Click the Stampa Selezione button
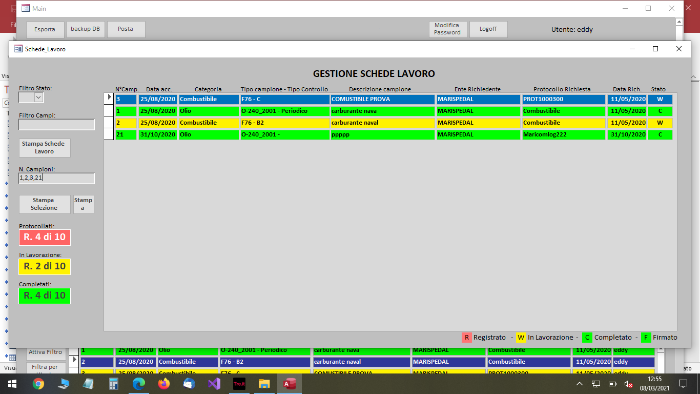 [44, 204]
